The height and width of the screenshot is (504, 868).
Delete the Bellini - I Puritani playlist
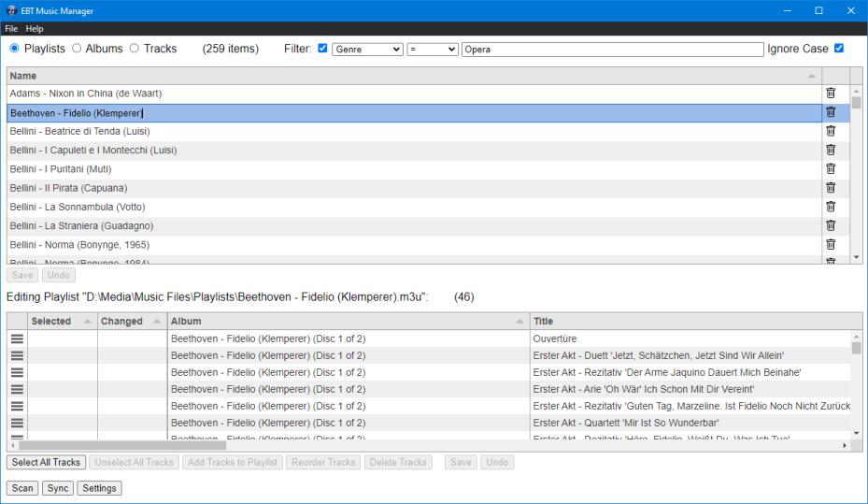[831, 168]
